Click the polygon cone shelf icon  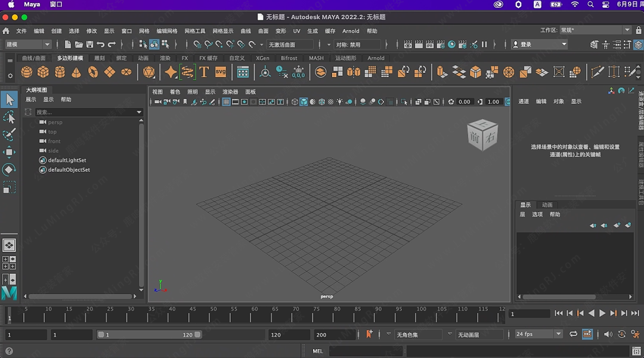pos(76,72)
